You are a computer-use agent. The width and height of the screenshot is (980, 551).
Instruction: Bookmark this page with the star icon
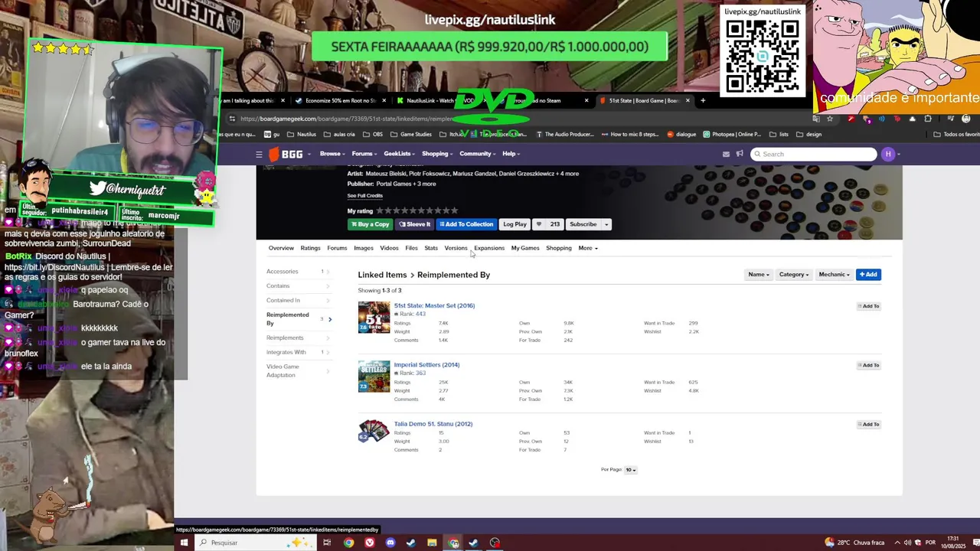pyautogui.click(x=830, y=119)
